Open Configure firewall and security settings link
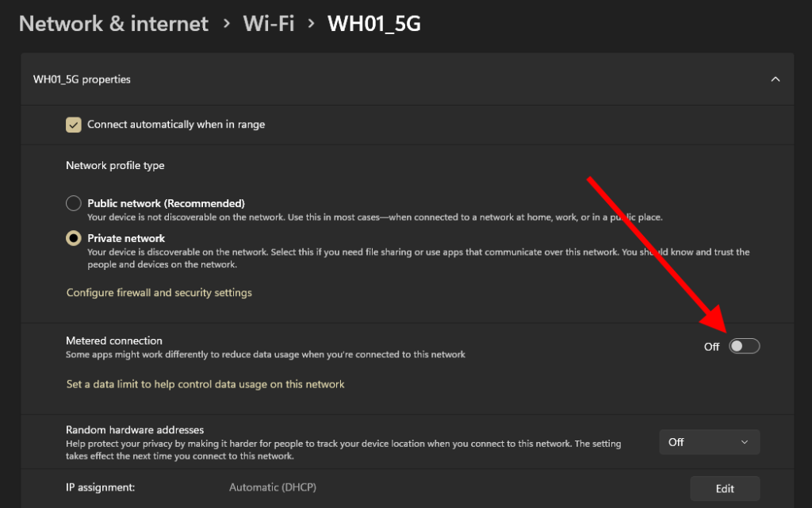 tap(159, 293)
